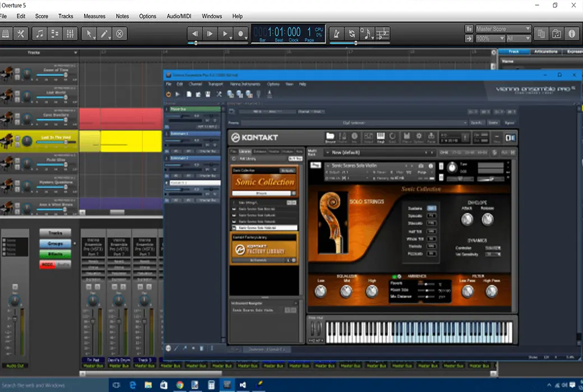Click Overture's play transport button

[224, 34]
